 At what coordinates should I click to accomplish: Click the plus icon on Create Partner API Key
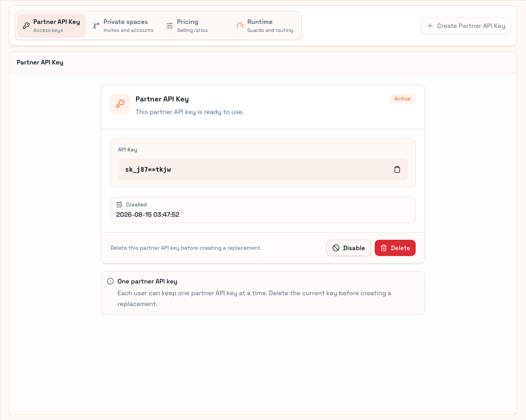point(430,26)
